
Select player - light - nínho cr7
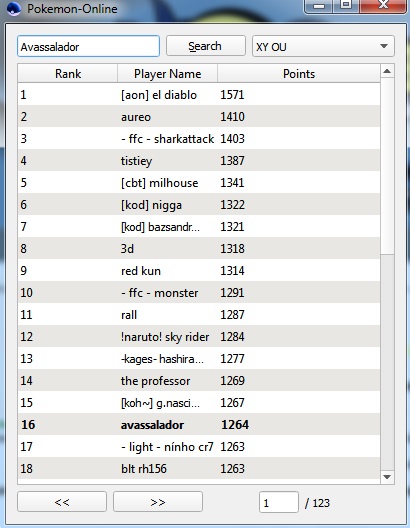[167, 447]
